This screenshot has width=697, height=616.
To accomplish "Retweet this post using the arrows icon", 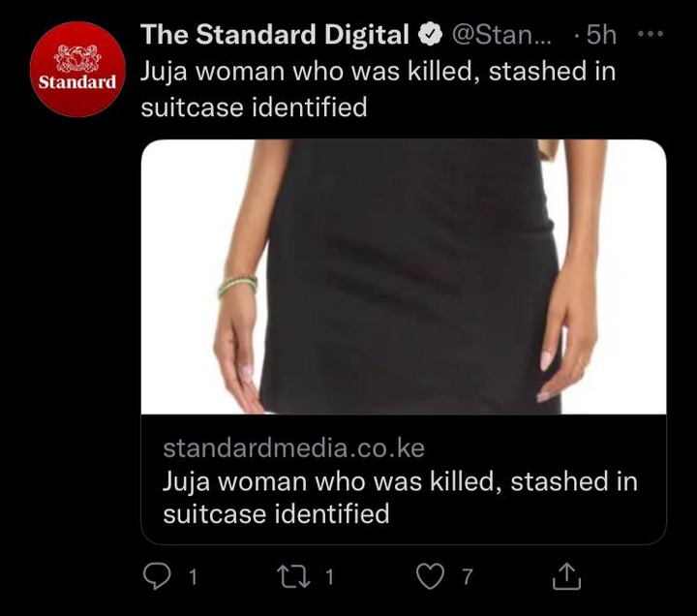I will pos(293,576).
